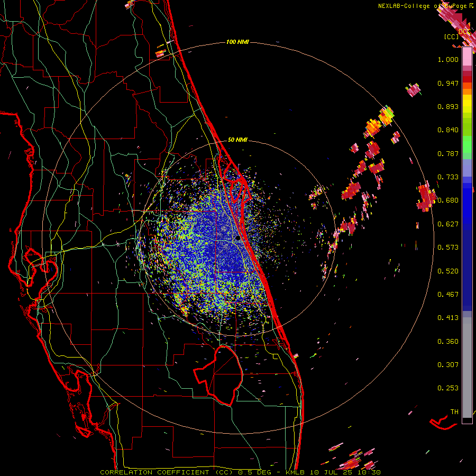The width and height of the screenshot is (476, 476).
Task: Click the 0.360 legend value
Action: (448, 342)
